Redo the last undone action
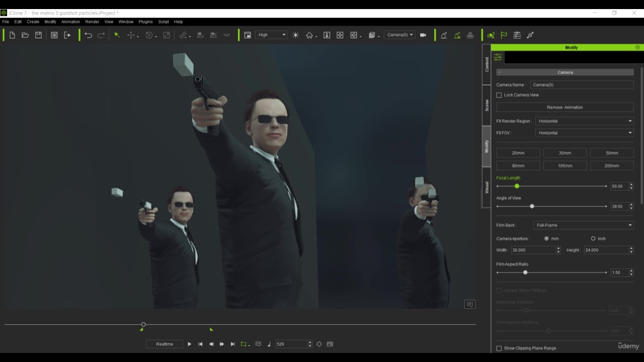Viewport: 644px width, 362px height. point(101,35)
